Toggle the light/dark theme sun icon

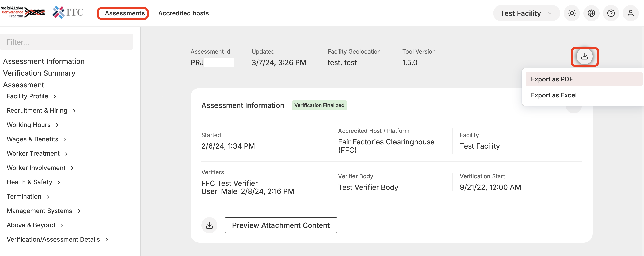(x=572, y=13)
